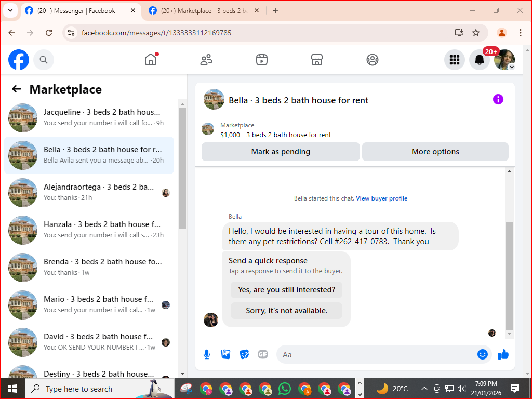This screenshot has height=399, width=532.
Task: Click the Mark as pending button
Action: point(281,152)
